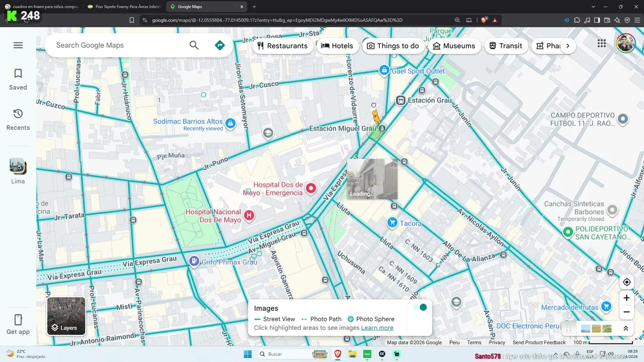Open the Brave Wallet icon

pyautogui.click(x=607, y=20)
